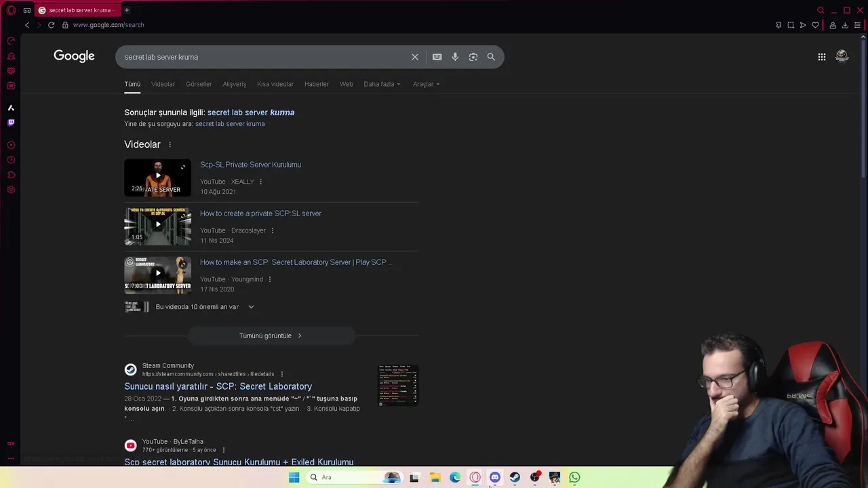Open three-dot menu for ByLéTalha result

tap(223, 450)
